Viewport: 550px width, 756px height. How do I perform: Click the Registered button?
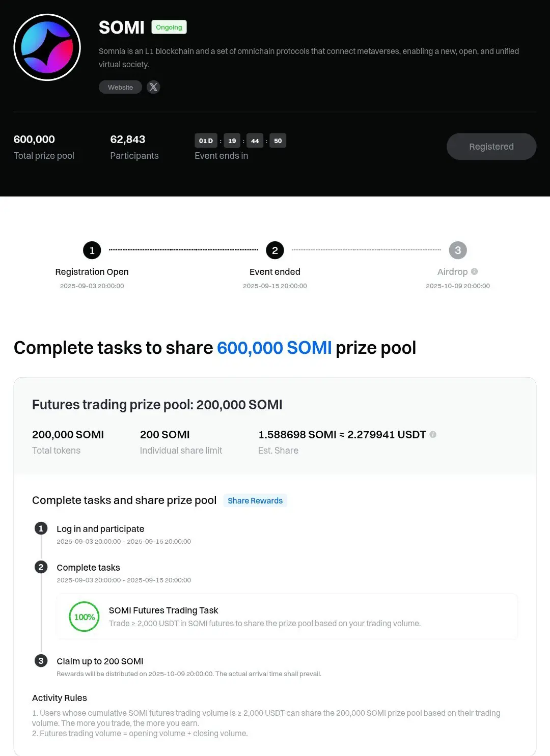[491, 147]
